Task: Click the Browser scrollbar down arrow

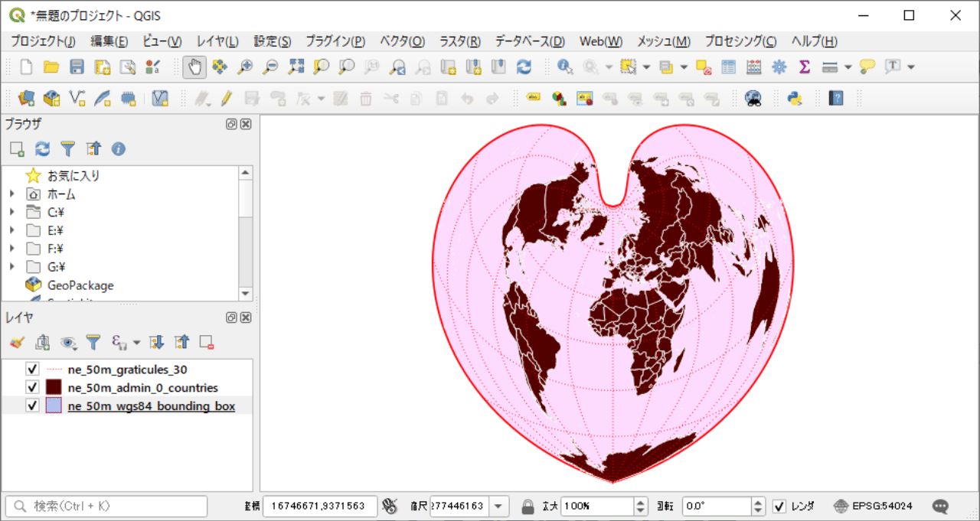Action: coord(246,293)
